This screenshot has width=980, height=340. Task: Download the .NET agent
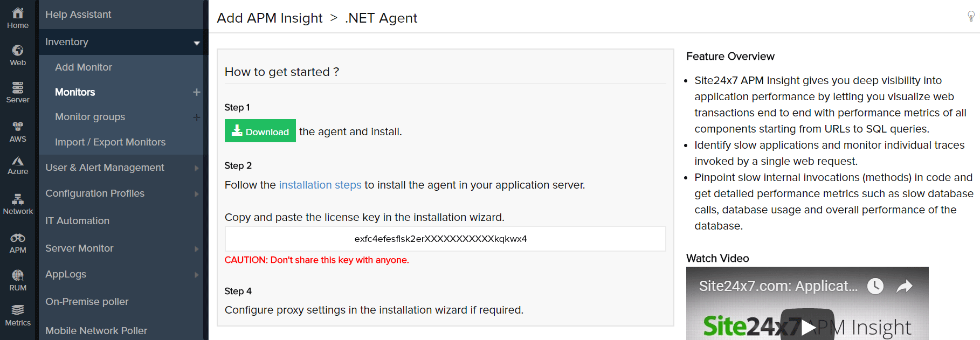coord(260,131)
